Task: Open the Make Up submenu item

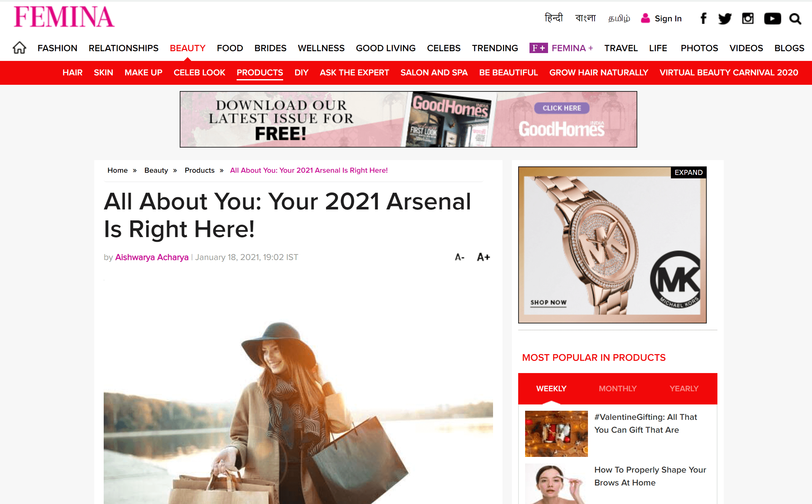Action: [143, 72]
